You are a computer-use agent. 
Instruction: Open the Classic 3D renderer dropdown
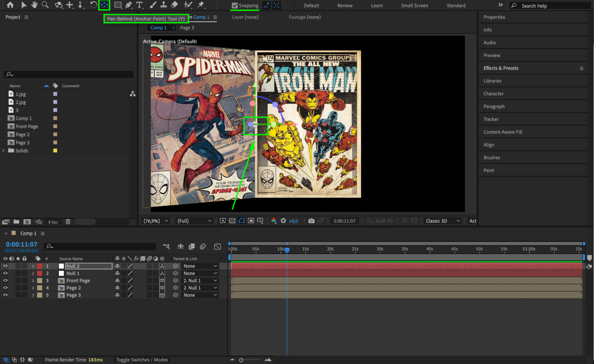pyautogui.click(x=442, y=221)
